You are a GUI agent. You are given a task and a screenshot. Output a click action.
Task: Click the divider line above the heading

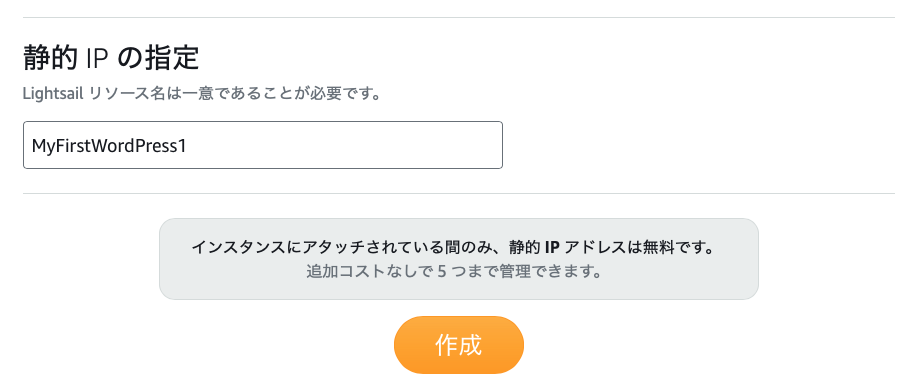point(459,17)
